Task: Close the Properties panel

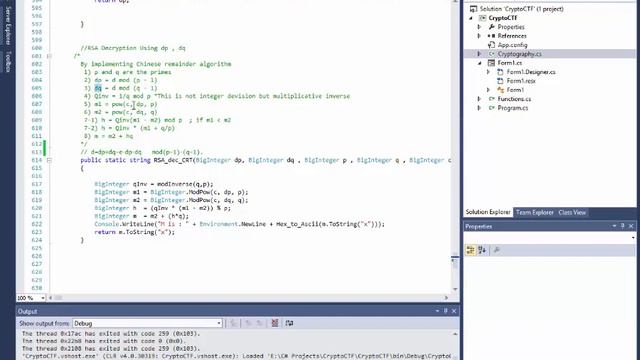Action: [631, 226]
